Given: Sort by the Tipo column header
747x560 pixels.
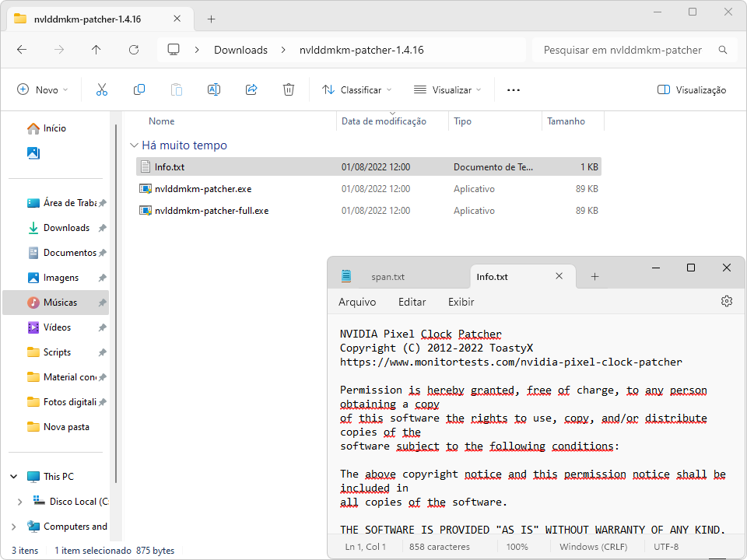Looking at the screenshot, I should pos(462,121).
